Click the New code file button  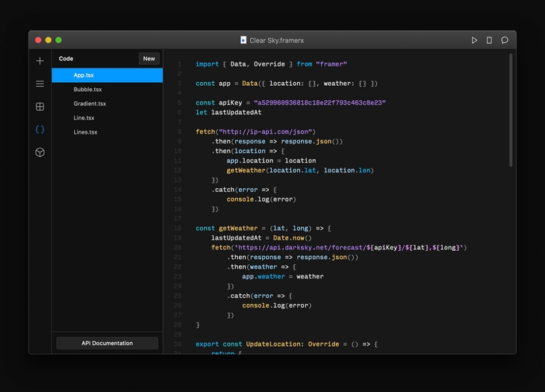pos(149,58)
